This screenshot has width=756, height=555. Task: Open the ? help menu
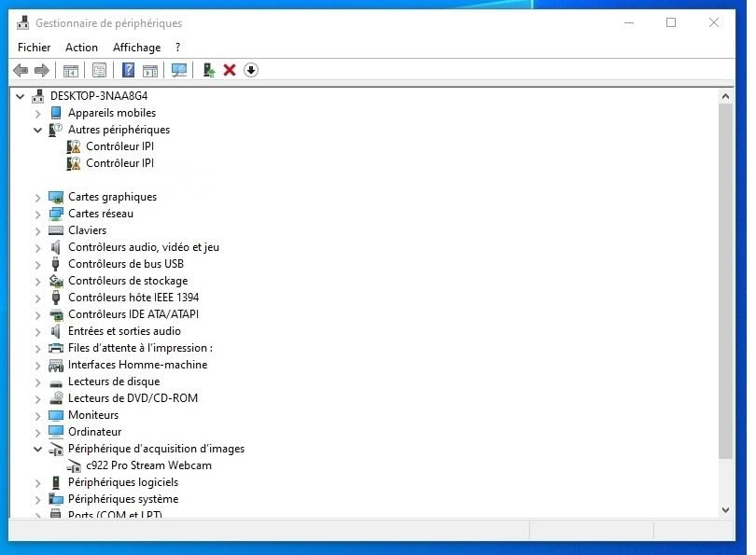coord(178,48)
